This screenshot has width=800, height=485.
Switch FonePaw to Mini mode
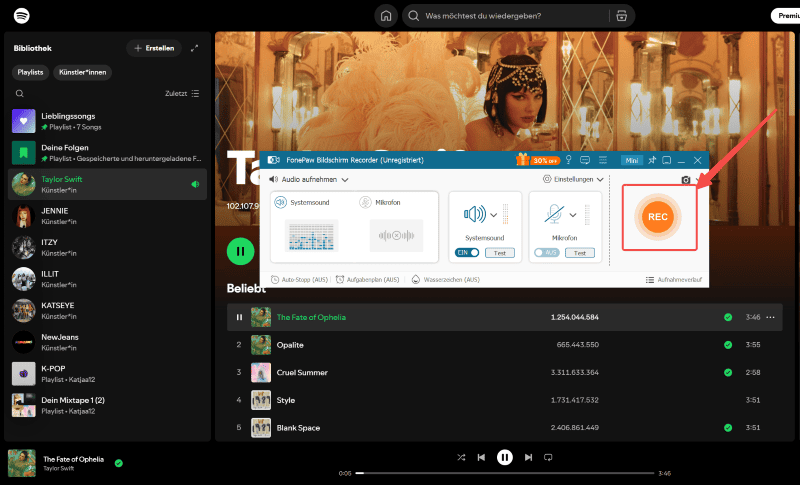point(632,160)
